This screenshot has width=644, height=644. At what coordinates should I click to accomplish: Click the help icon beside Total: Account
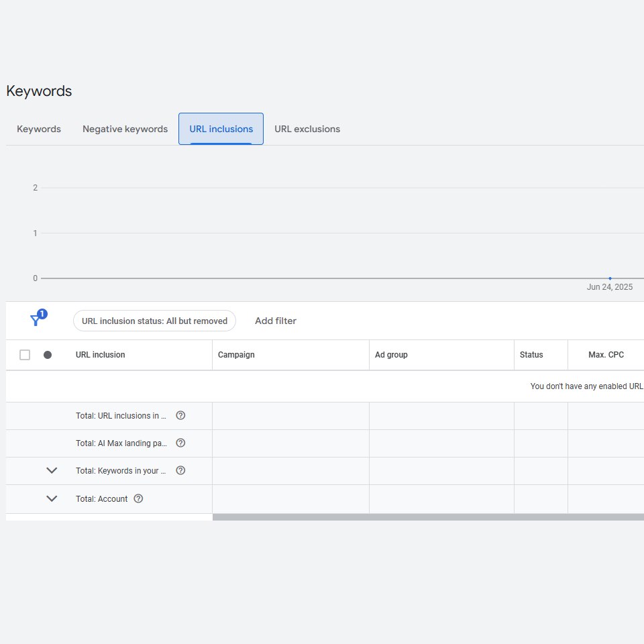point(138,498)
